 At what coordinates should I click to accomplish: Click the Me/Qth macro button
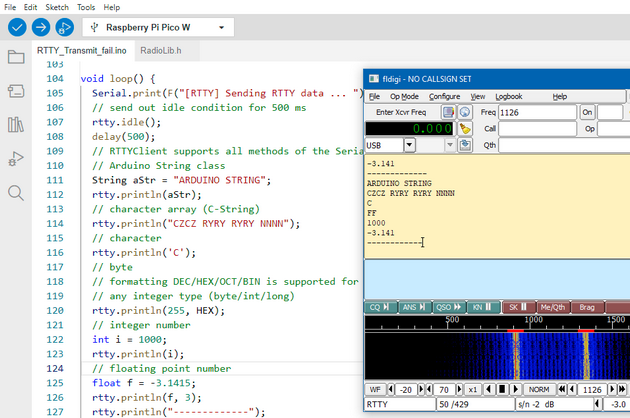(x=553, y=307)
